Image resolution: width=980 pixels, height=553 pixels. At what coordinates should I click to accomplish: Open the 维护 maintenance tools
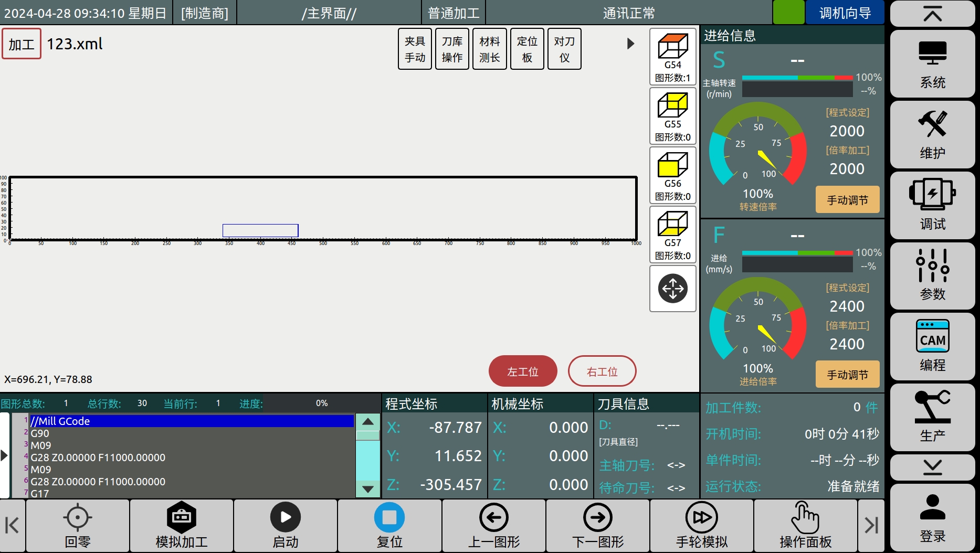[932, 135]
